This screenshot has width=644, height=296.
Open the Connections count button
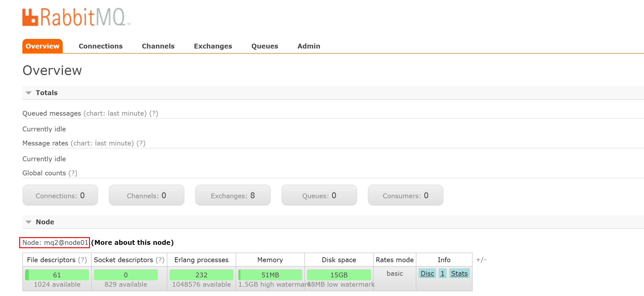60,195
